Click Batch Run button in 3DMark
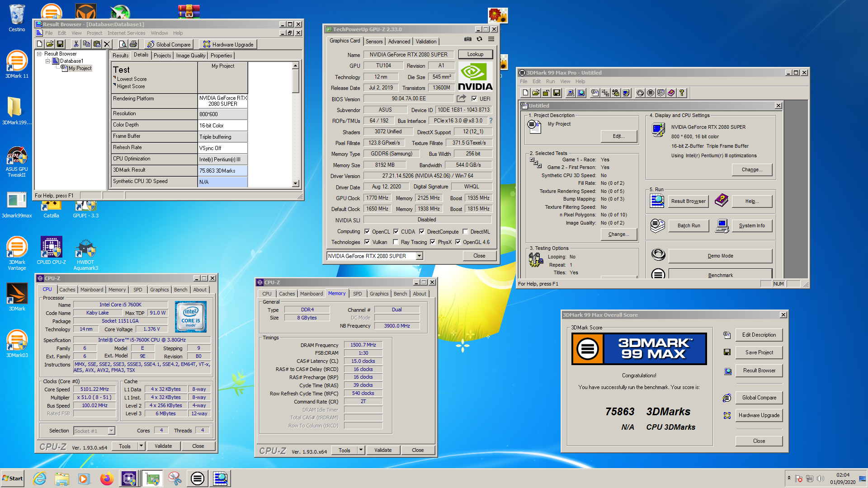This screenshot has height=488, width=868. pyautogui.click(x=689, y=225)
